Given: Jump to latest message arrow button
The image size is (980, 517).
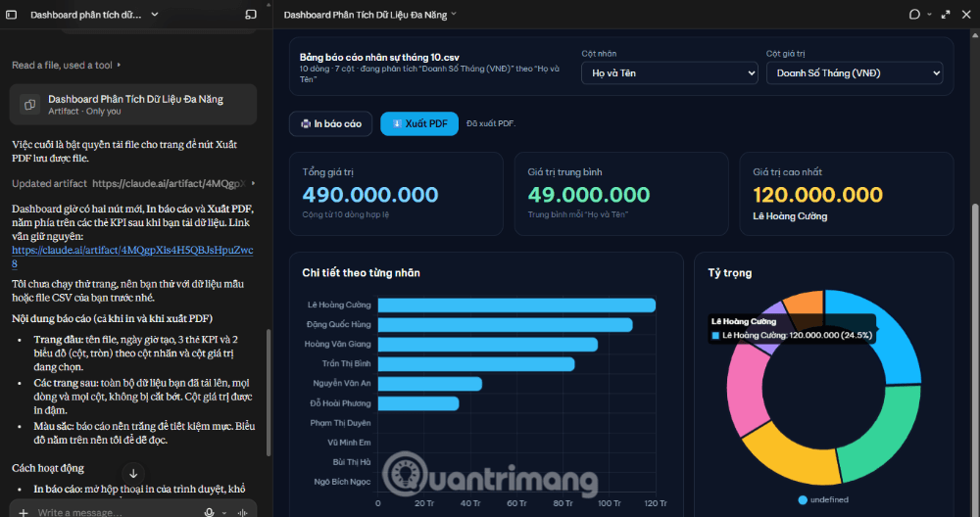Looking at the screenshot, I should [x=133, y=473].
